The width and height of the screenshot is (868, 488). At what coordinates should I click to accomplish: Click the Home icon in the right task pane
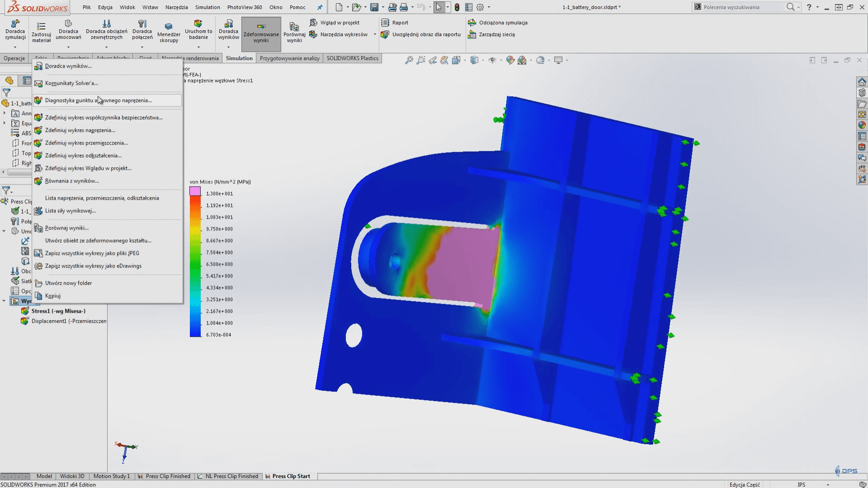862,82
